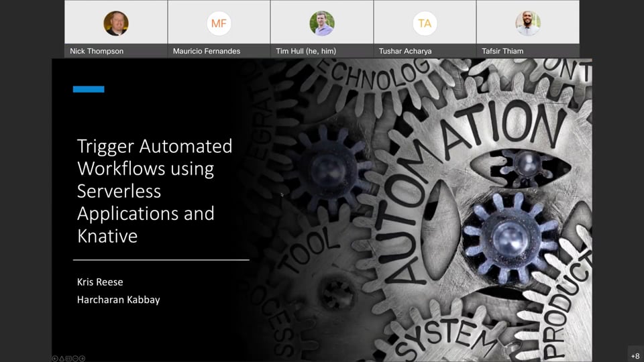
Task: Click the Tafsir Thiam name label
Action: pos(502,52)
